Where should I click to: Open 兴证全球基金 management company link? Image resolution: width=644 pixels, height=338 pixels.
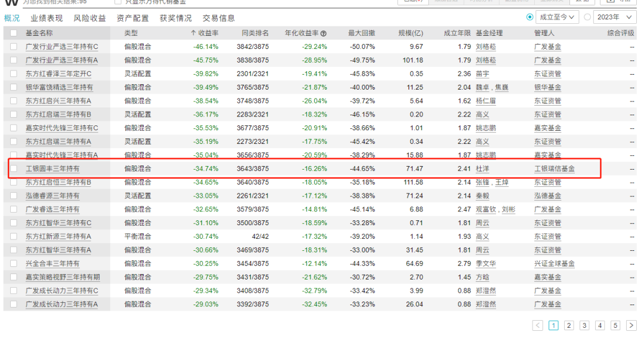(x=555, y=263)
